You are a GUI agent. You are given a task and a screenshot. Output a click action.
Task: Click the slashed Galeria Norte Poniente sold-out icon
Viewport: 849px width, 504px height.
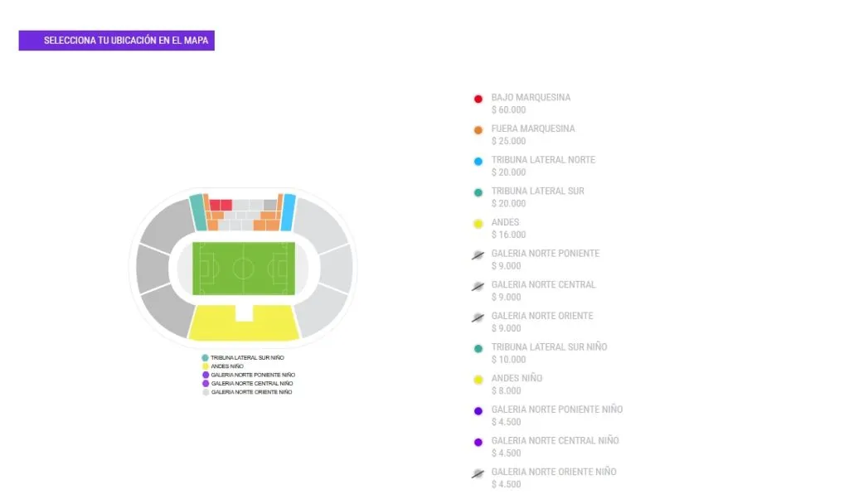point(478,254)
